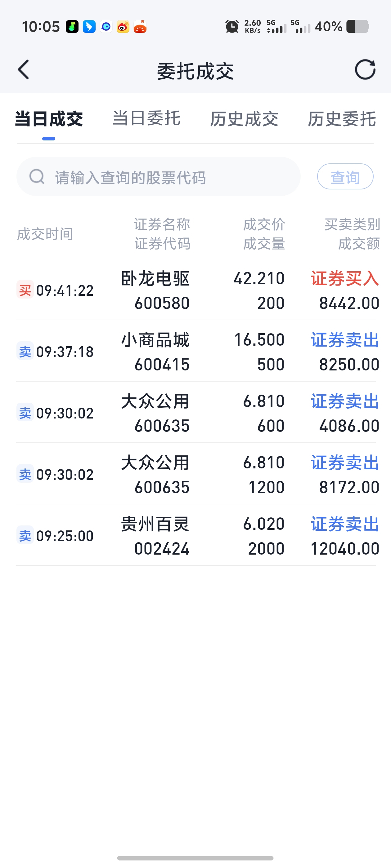Tap the battery indicator icon

(x=357, y=27)
